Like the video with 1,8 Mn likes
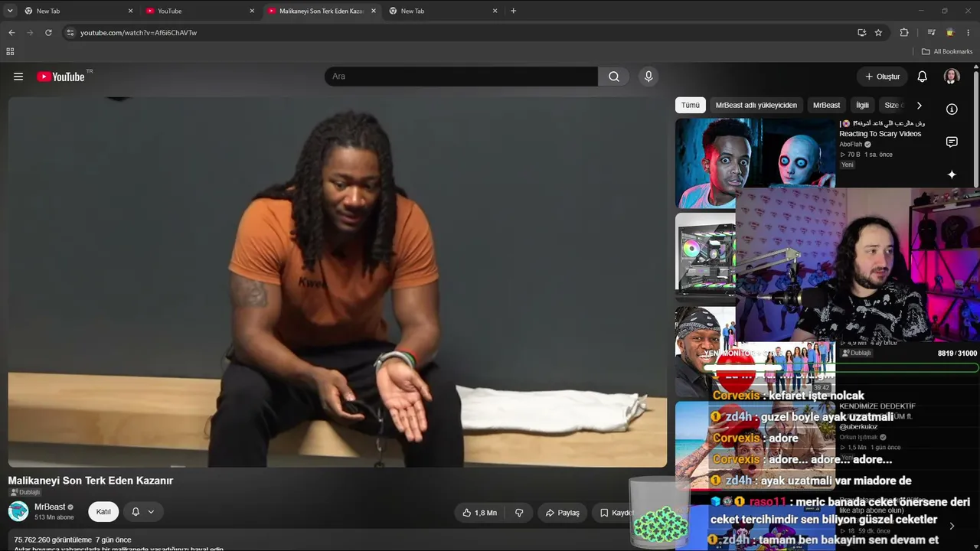 click(x=479, y=513)
